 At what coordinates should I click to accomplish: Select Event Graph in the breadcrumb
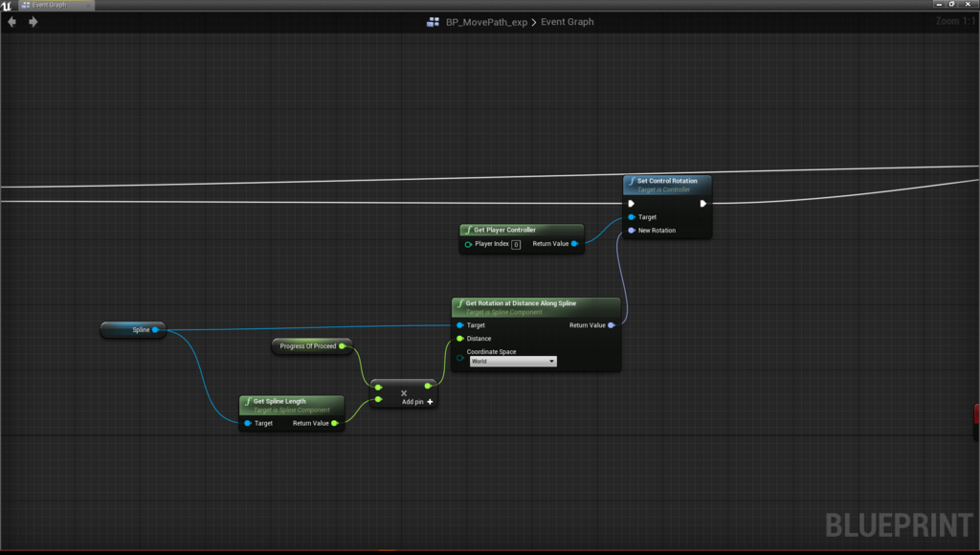(x=567, y=22)
